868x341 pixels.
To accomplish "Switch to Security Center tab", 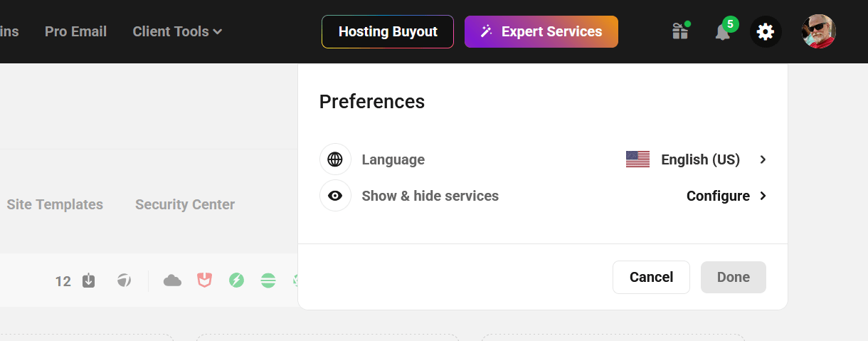I will coord(185,204).
